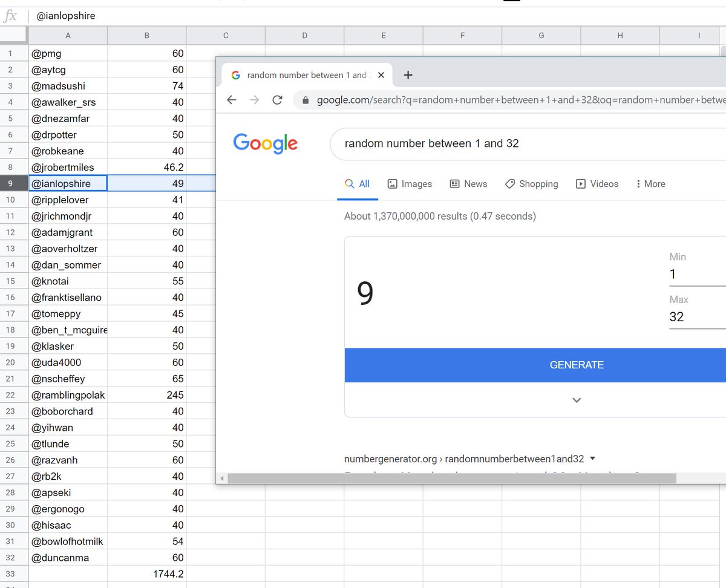This screenshot has height=588, width=726.
Task: Click the browser forward arrow
Action: (254, 100)
